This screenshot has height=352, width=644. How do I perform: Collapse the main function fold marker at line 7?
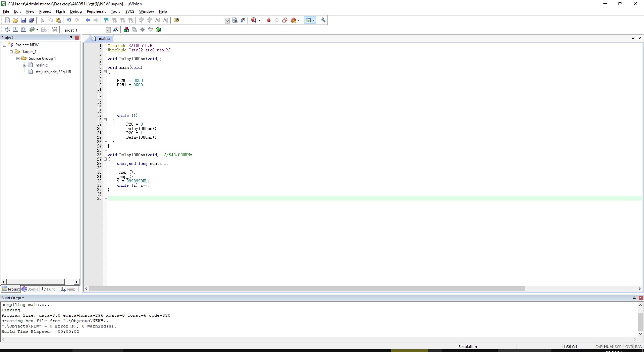point(105,72)
